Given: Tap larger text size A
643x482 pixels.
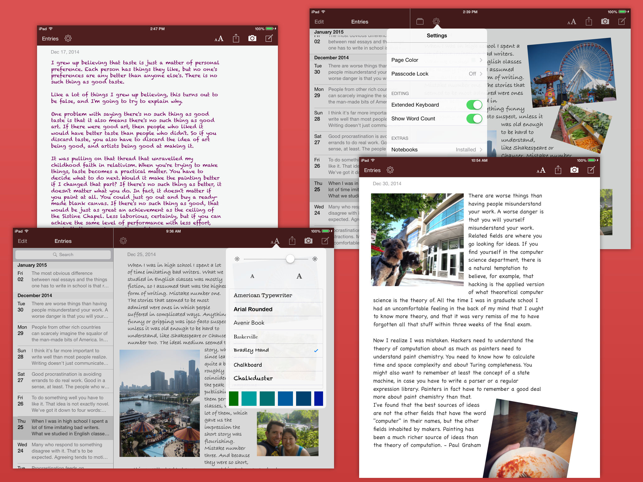Looking at the screenshot, I should (299, 276).
